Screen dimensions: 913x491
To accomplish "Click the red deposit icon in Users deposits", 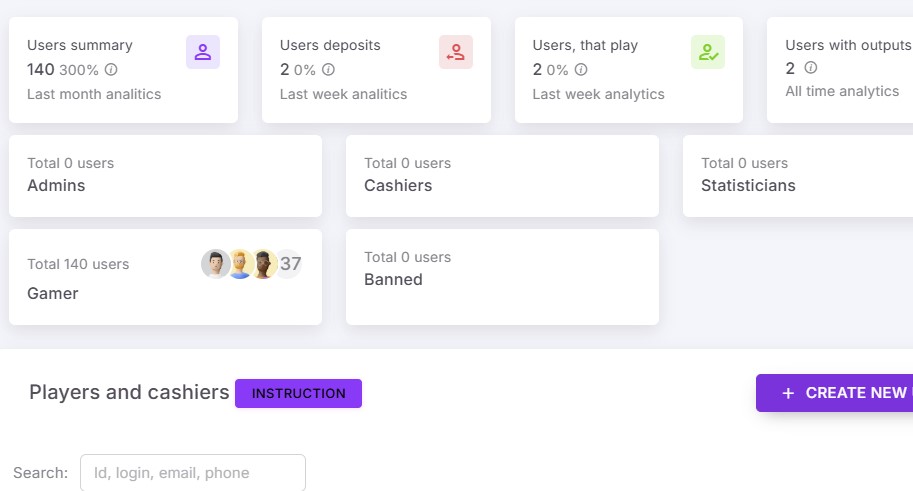I will [x=455, y=52].
